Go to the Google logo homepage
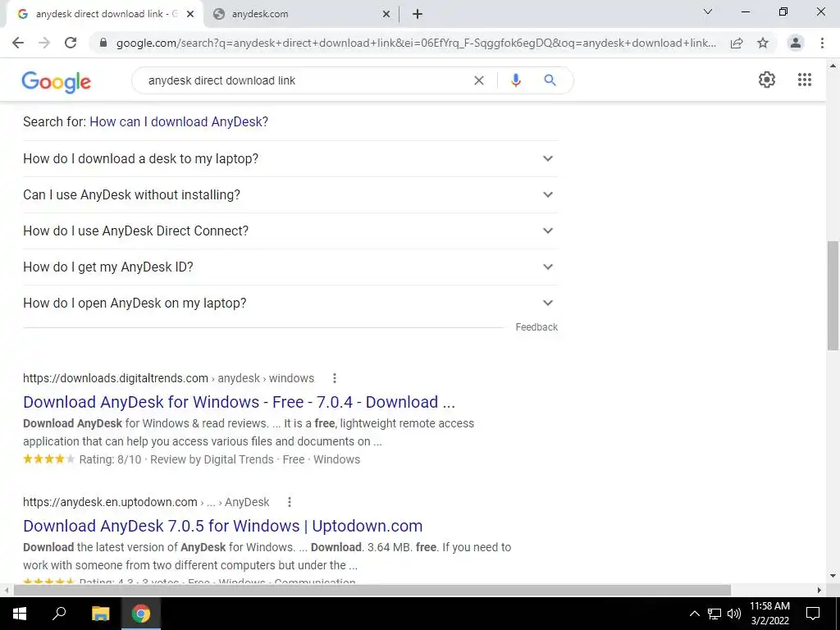This screenshot has height=630, width=840. click(57, 82)
